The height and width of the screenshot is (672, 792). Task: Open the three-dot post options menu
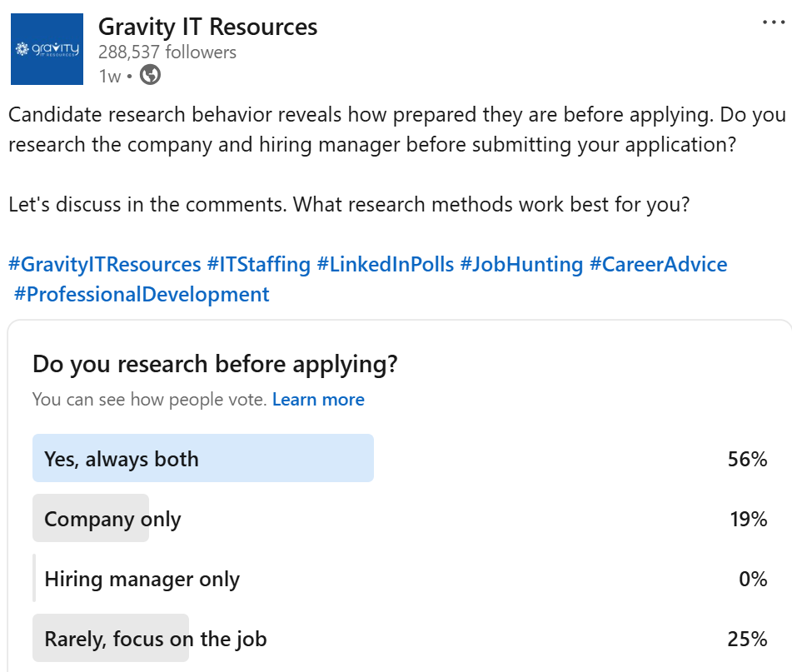(x=774, y=22)
